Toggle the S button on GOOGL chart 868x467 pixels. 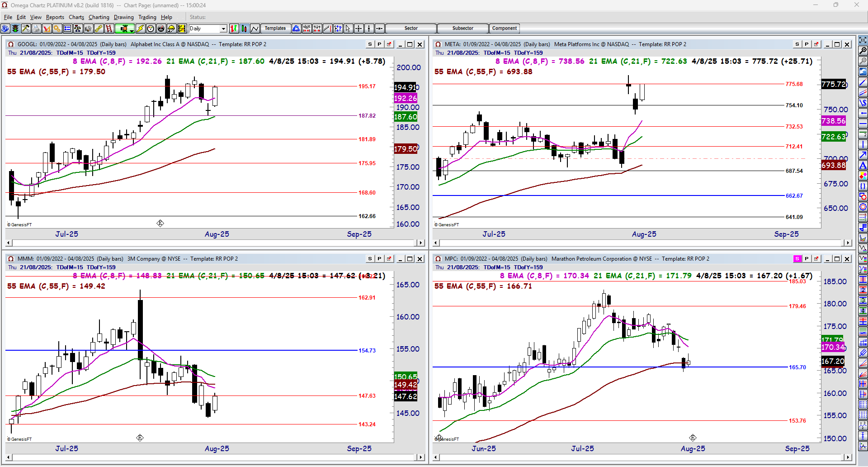[370, 44]
